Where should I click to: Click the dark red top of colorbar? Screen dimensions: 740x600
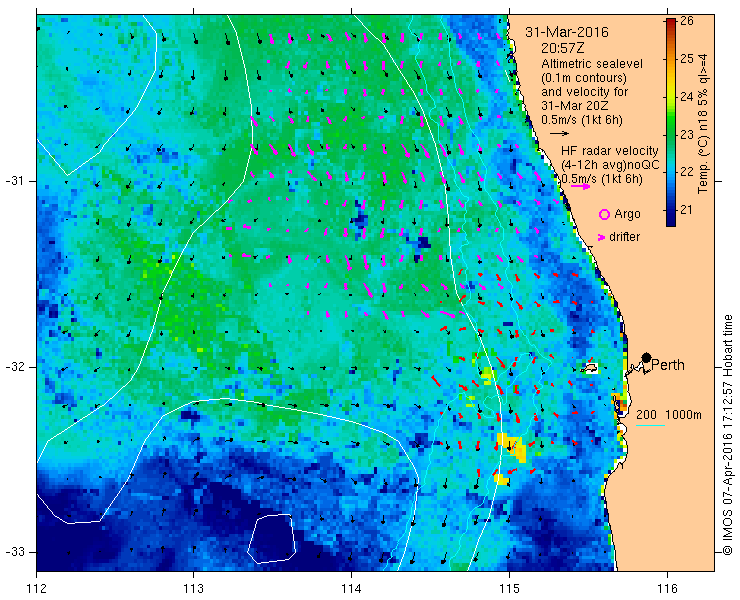coord(671,23)
